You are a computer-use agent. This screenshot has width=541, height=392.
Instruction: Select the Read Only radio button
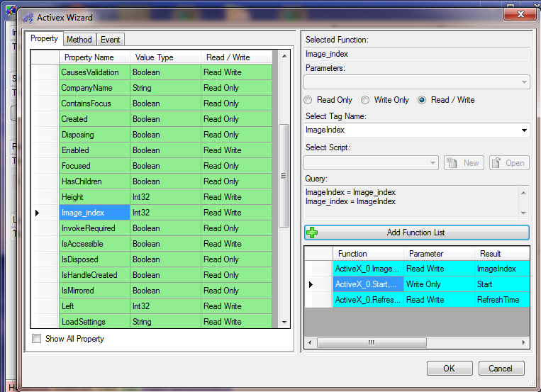click(x=308, y=100)
